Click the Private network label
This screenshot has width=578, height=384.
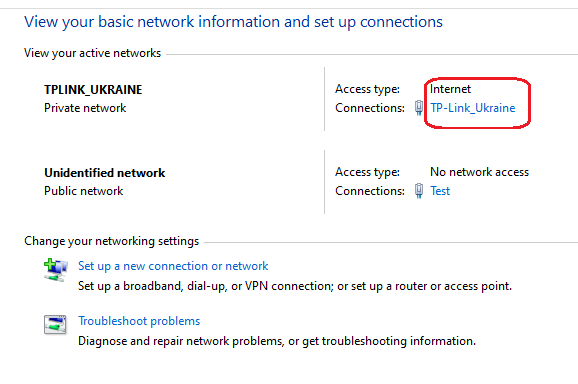[x=85, y=108]
